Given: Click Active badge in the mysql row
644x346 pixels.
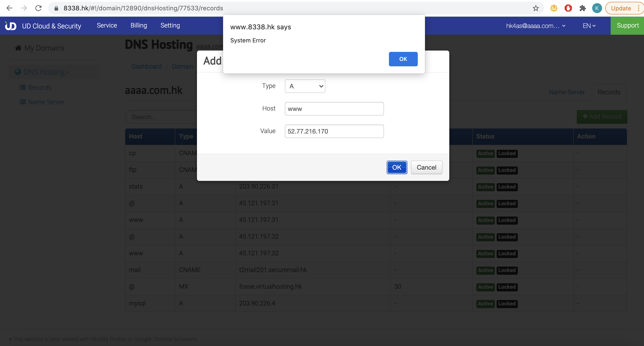Looking at the screenshot, I should 485,304.
